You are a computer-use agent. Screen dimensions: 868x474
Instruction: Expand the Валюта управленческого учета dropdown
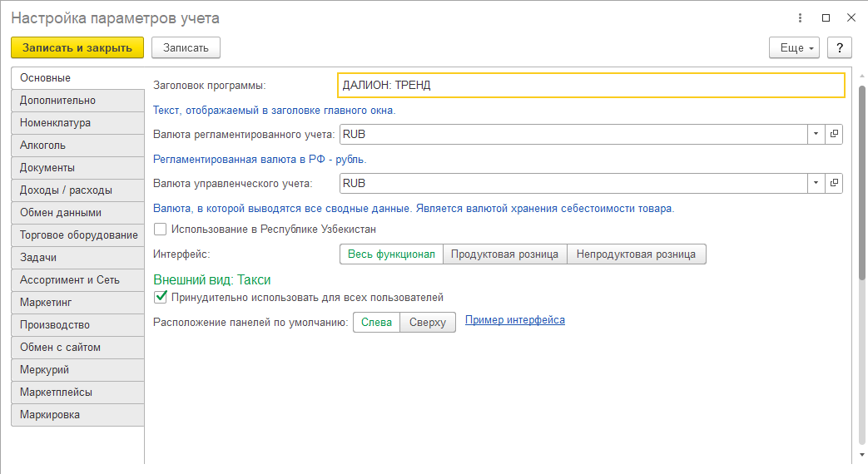(816, 183)
